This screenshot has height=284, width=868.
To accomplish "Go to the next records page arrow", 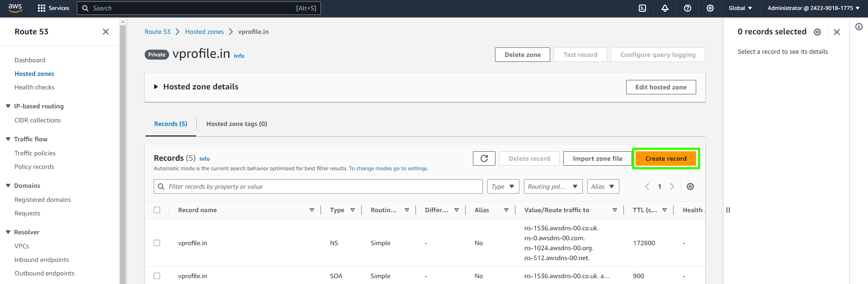I will click(x=672, y=186).
